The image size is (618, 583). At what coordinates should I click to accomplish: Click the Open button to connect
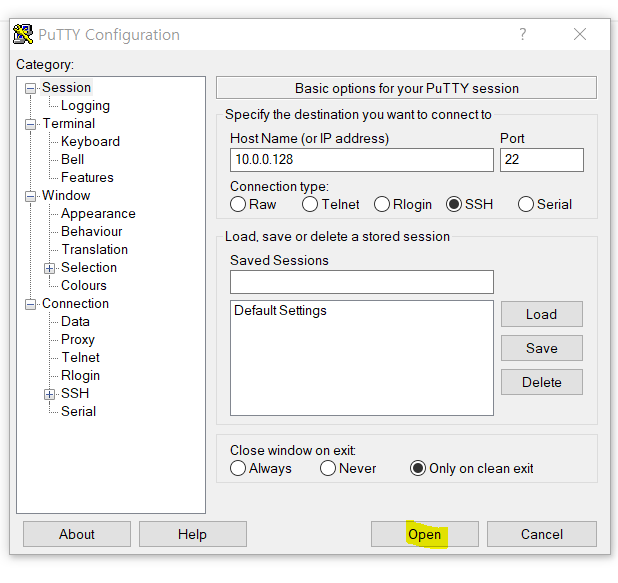(x=424, y=534)
